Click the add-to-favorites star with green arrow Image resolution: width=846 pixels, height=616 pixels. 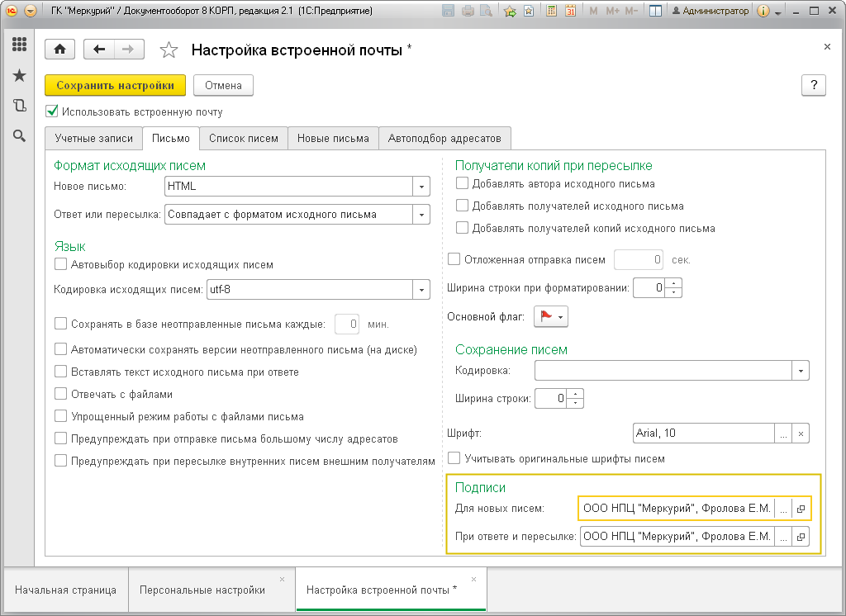click(x=509, y=11)
